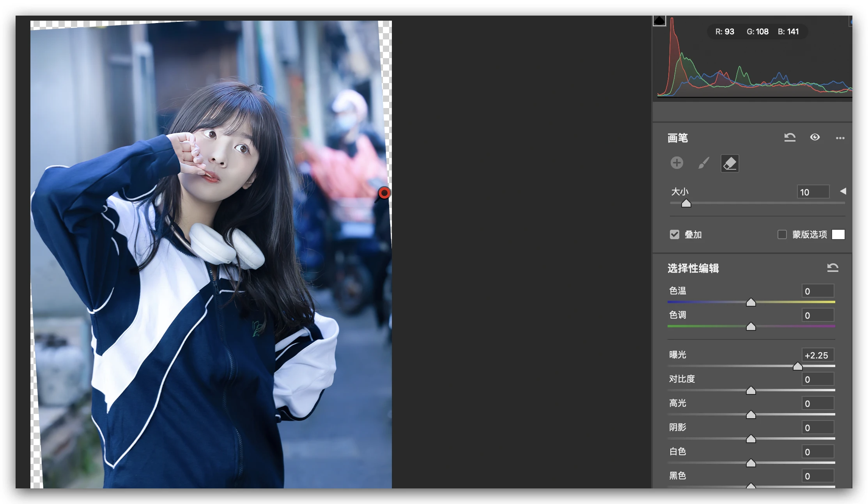Image resolution: width=868 pixels, height=504 pixels.
Task: Click the add new adjustment plus icon
Action: coord(677,163)
